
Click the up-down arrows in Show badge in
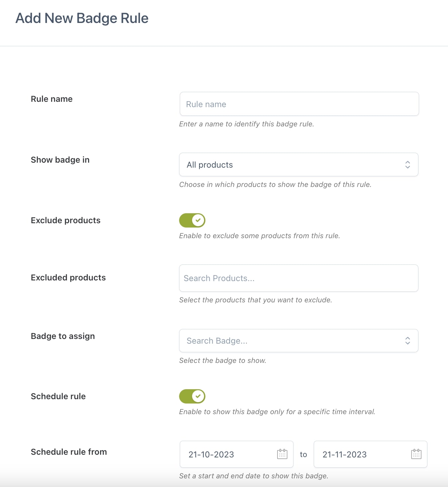click(x=407, y=165)
